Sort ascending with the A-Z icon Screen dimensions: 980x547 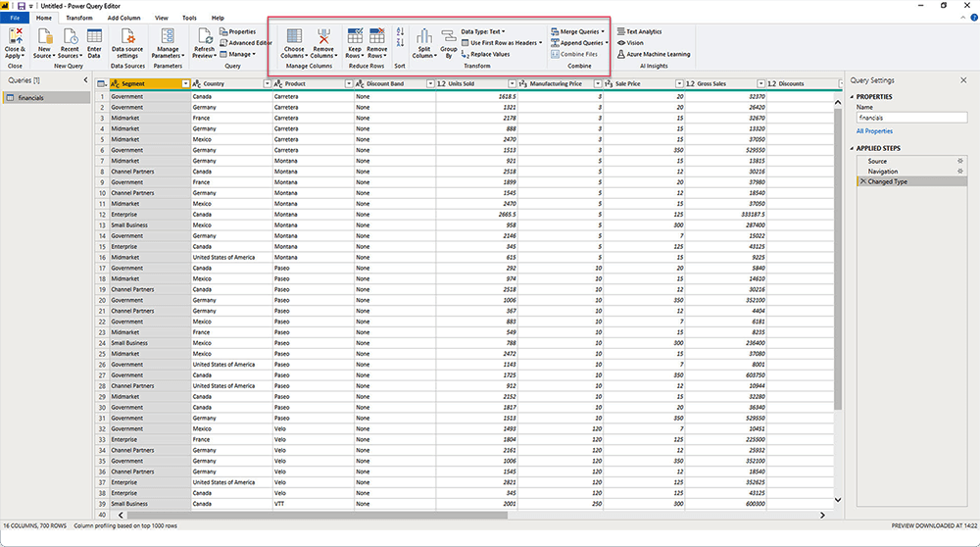click(400, 31)
